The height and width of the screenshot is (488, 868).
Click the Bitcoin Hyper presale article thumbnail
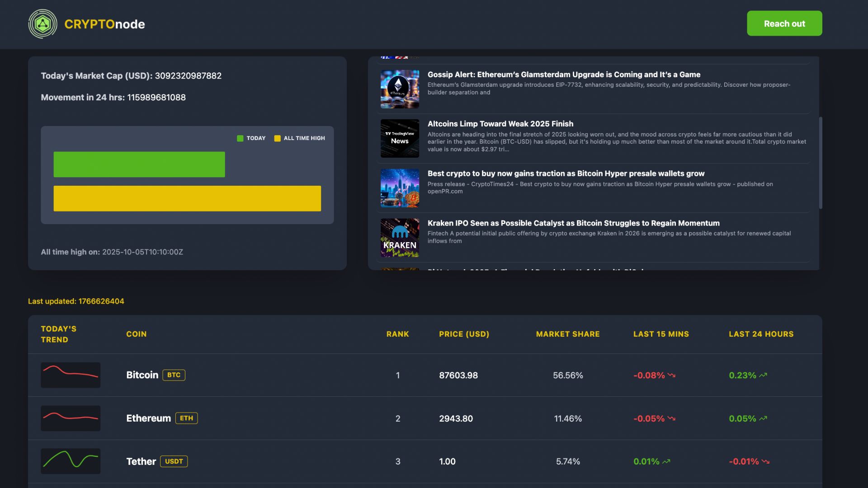(400, 188)
